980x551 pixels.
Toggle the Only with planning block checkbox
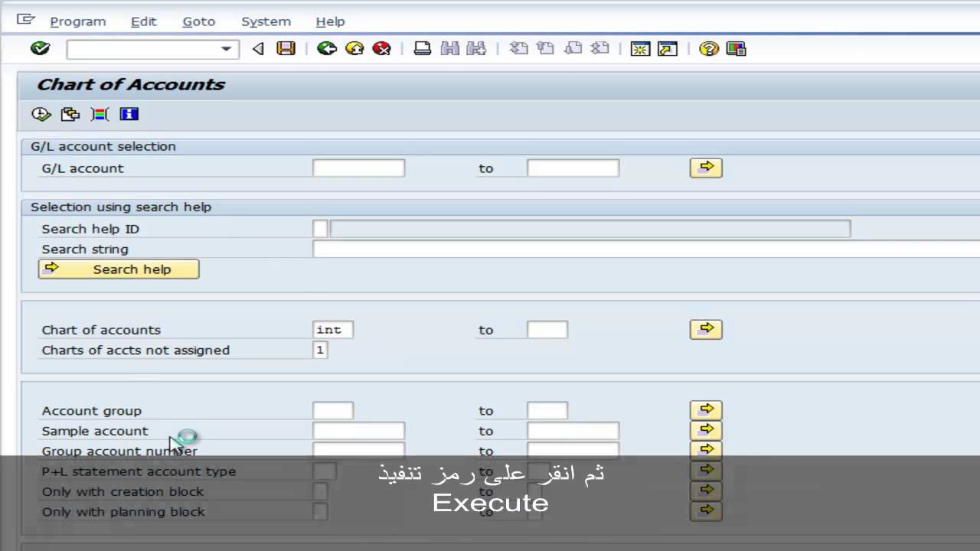pos(321,511)
